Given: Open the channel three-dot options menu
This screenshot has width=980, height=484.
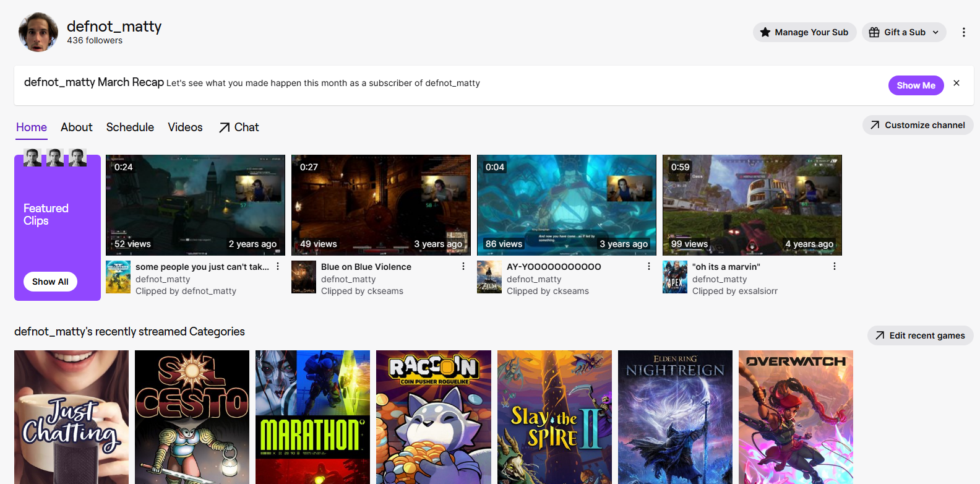Looking at the screenshot, I should coord(963,32).
